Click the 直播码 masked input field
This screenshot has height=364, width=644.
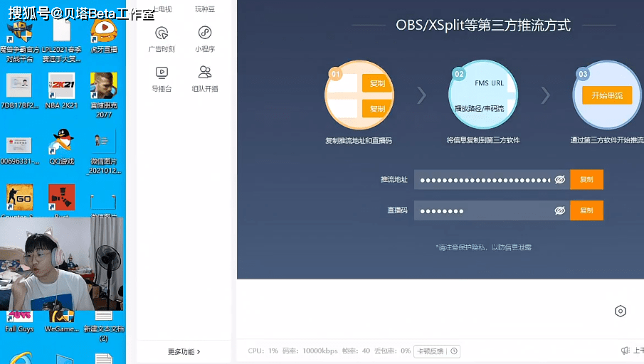(x=492, y=210)
